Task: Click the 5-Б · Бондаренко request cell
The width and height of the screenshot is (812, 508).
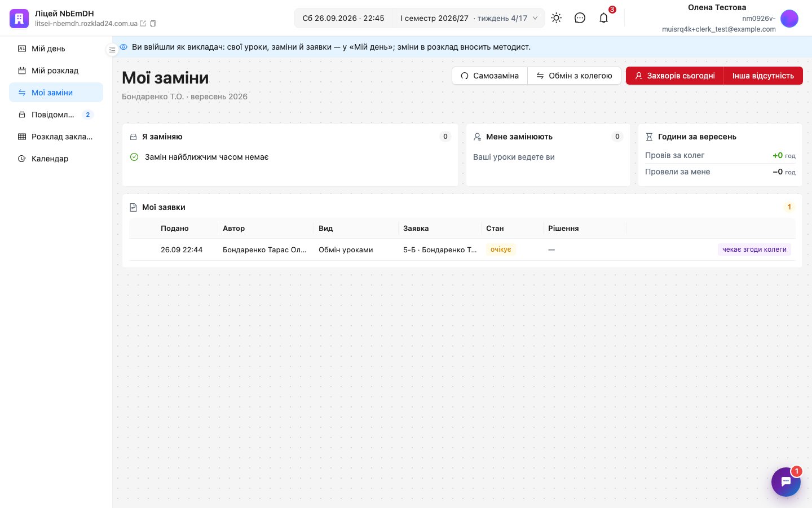Action: [440, 249]
